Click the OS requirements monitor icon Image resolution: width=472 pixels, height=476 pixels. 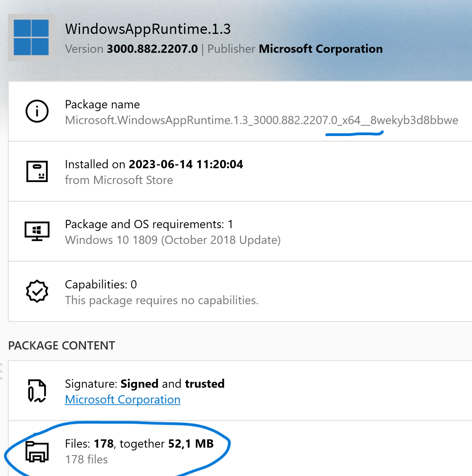[37, 231]
